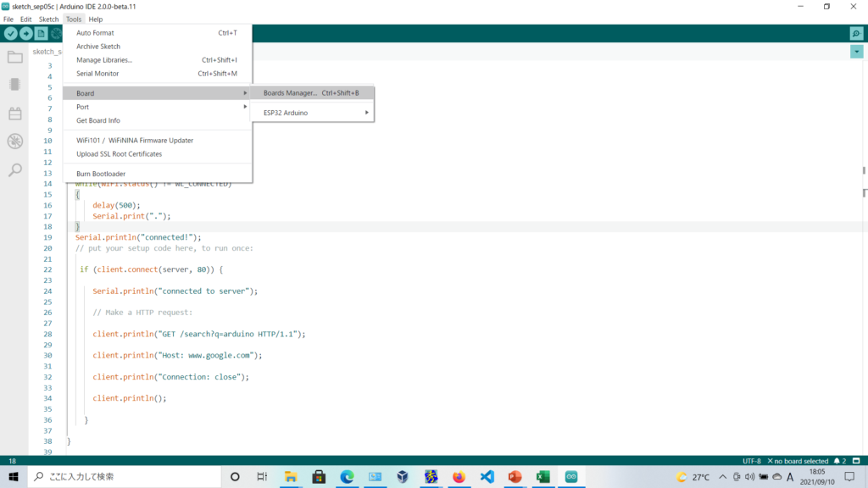
Task: Open Task View in taskbar
Action: tap(263, 476)
